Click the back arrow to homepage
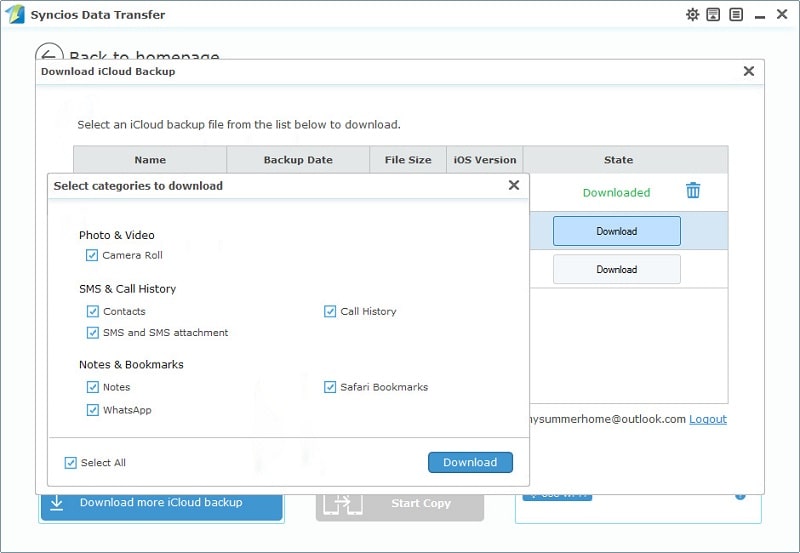Image resolution: width=800 pixels, height=553 pixels. click(49, 51)
